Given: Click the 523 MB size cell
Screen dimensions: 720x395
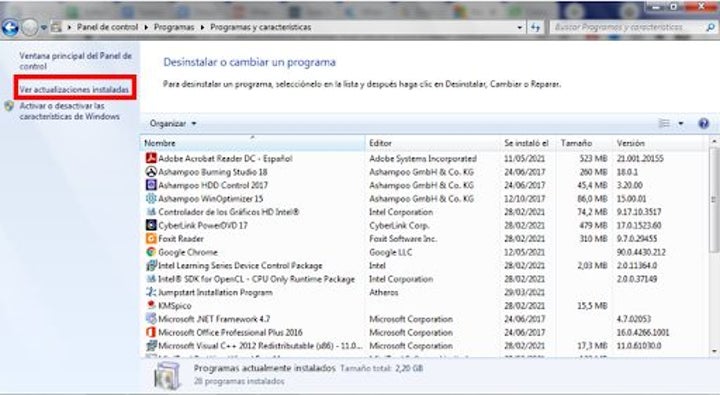Looking at the screenshot, I should 593,158.
